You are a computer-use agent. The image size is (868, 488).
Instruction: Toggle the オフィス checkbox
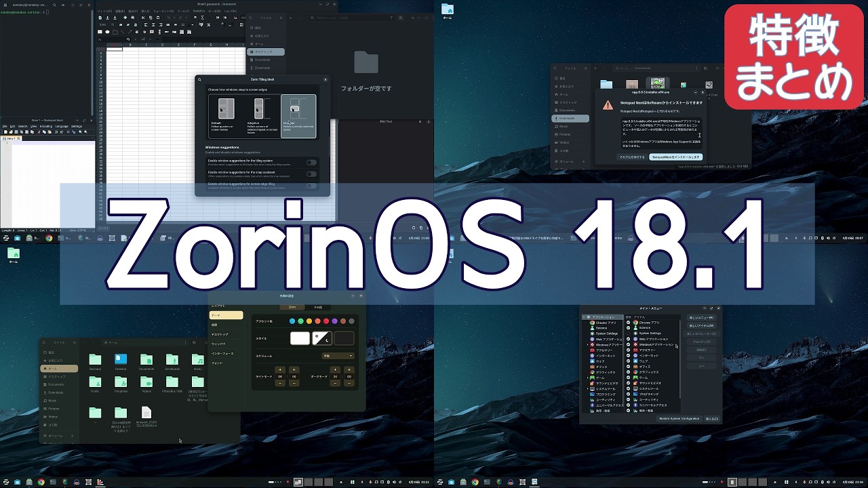(x=629, y=367)
